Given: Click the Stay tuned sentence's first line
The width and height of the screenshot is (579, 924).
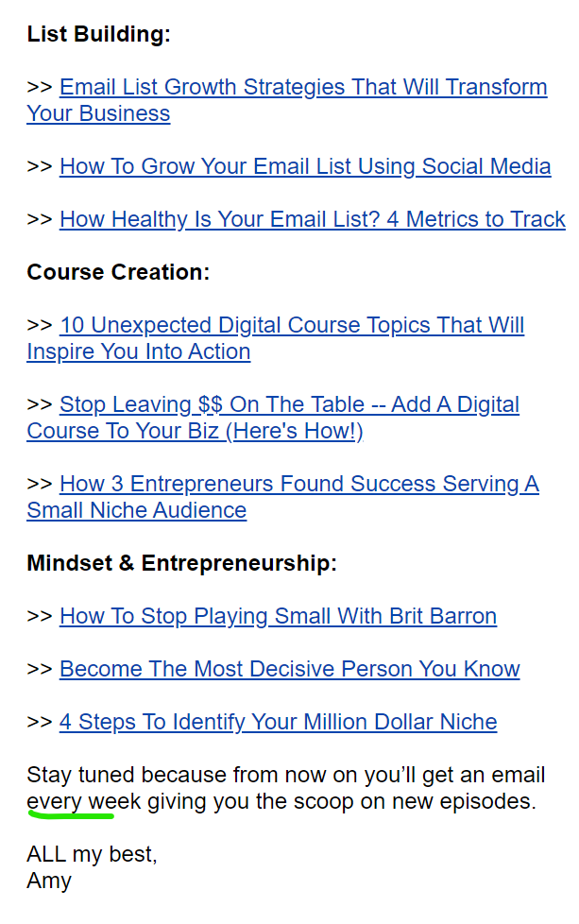Looking at the screenshot, I should (285, 775).
